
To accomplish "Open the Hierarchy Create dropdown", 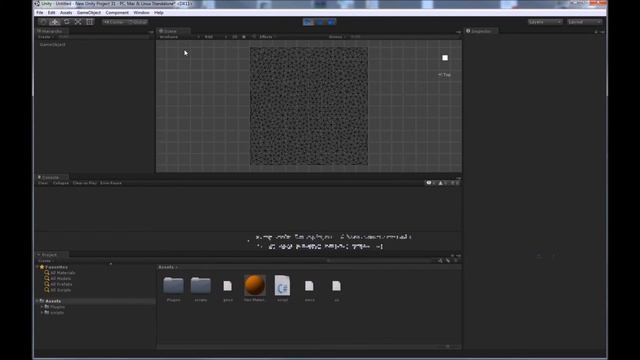I will (46, 37).
